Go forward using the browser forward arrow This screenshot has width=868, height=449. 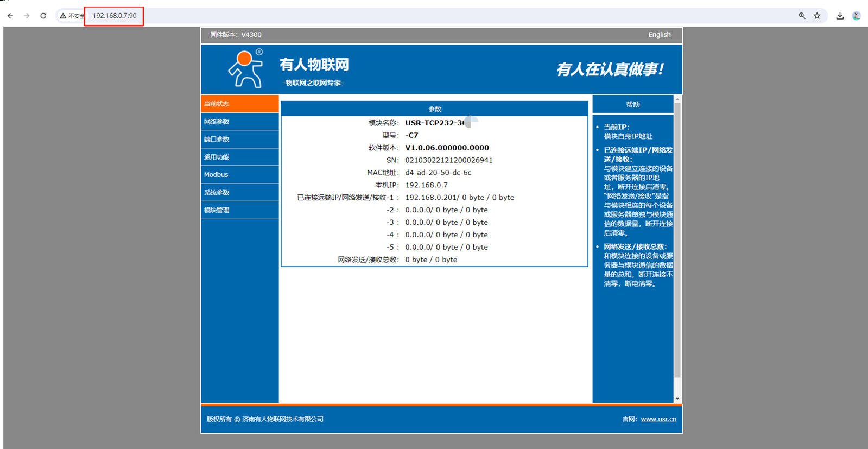27,16
